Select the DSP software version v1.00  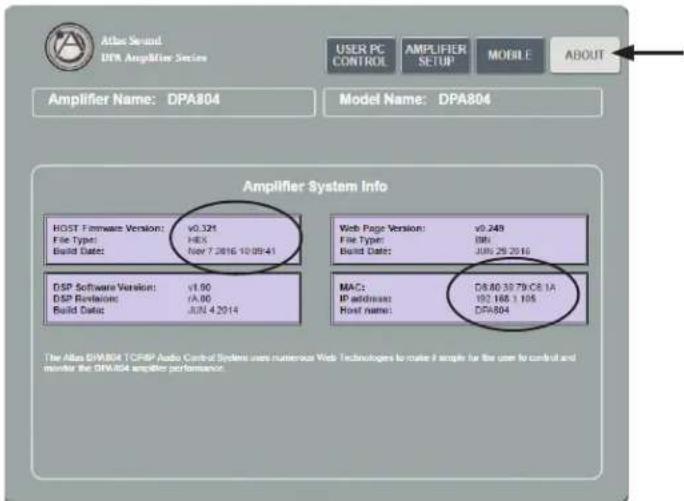point(199,288)
